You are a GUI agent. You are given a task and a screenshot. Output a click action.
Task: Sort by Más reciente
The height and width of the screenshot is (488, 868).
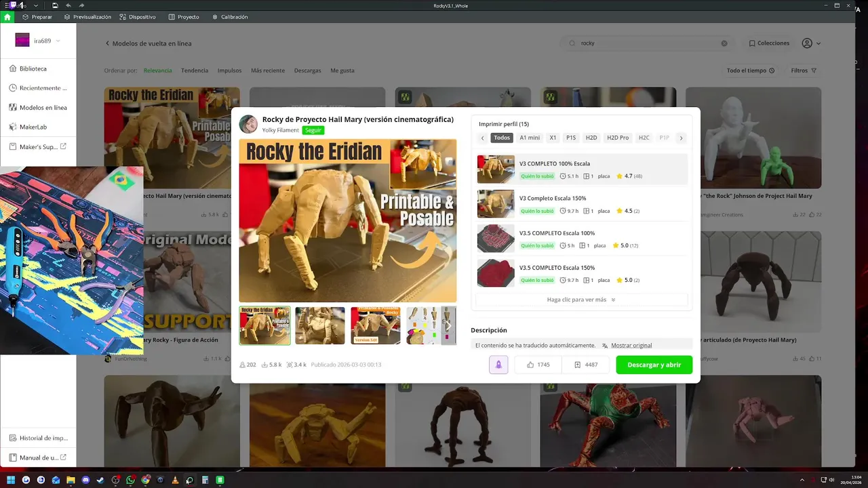[x=268, y=70]
